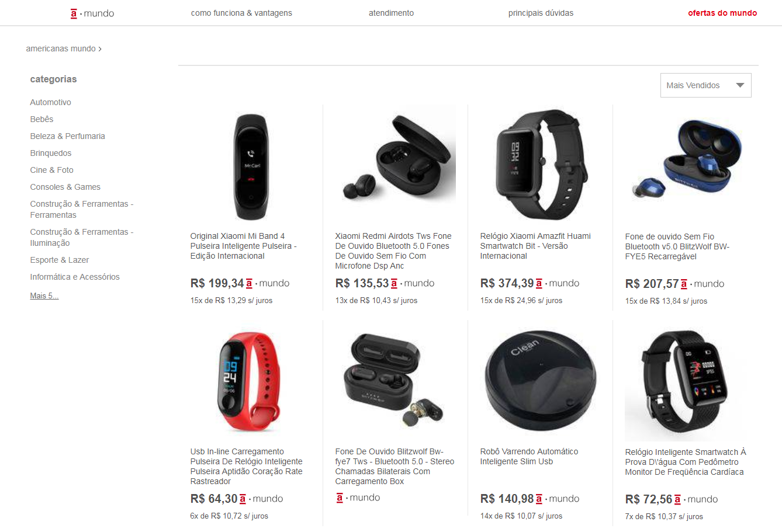Go to atendimento page
Screen dimensions: 782x532
click(x=391, y=13)
